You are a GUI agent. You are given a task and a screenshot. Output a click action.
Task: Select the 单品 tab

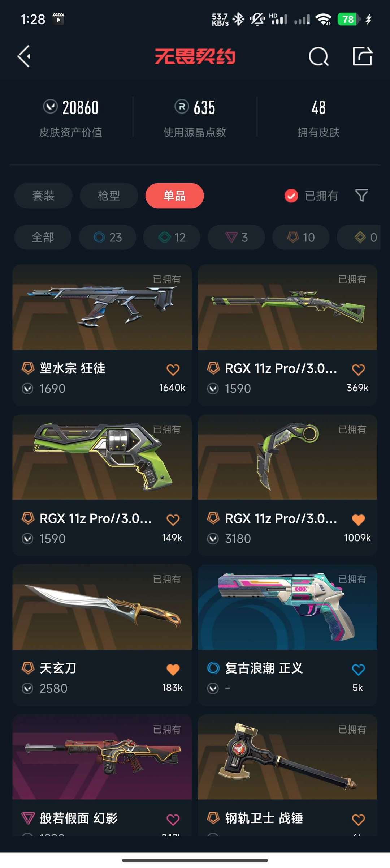[x=174, y=196]
